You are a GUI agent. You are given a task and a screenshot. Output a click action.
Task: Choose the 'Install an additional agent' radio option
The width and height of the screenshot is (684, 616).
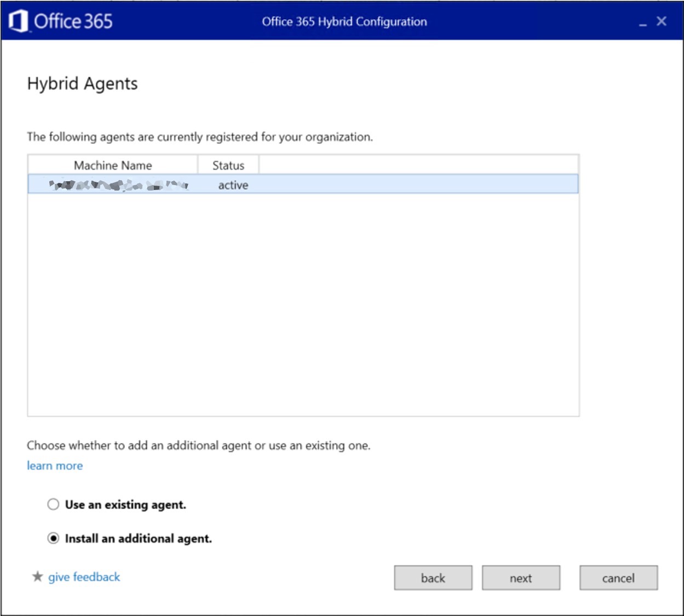[53, 538]
